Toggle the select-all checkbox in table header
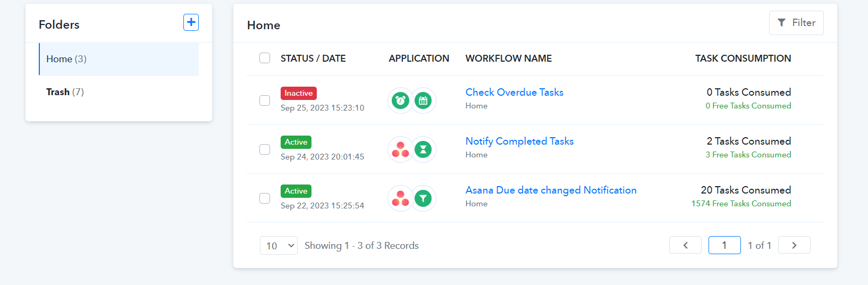Viewport: 868px width, 285px height. tap(265, 58)
